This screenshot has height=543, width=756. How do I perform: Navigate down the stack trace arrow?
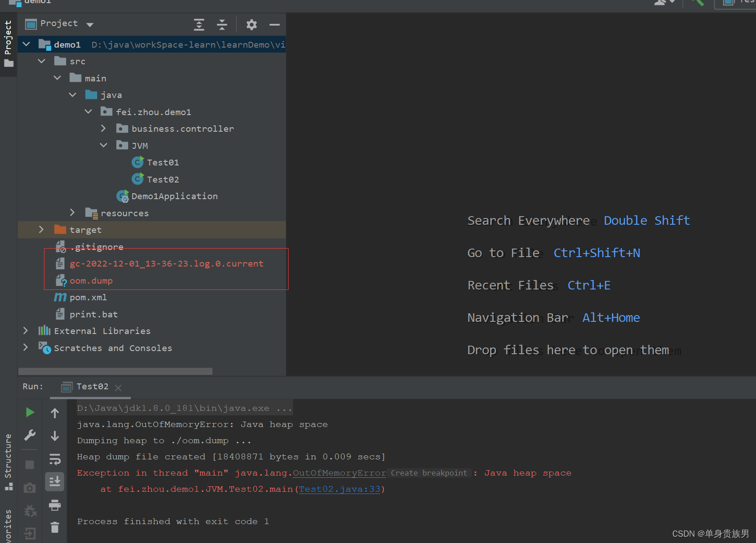coord(55,436)
